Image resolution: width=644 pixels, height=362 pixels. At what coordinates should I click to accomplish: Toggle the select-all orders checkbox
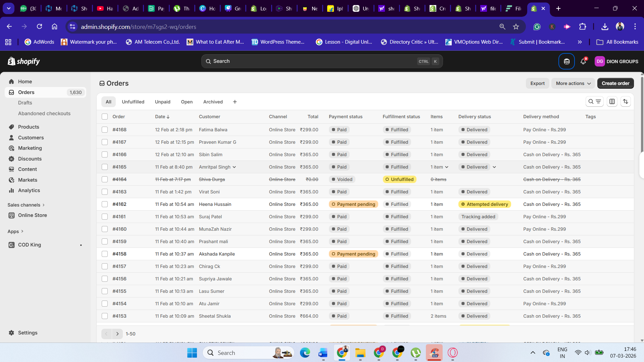105,117
